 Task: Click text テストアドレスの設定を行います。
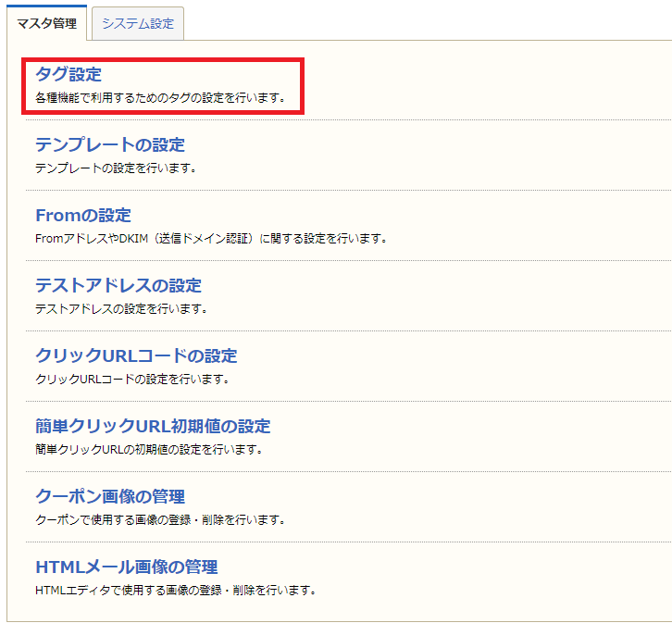pyautogui.click(x=121, y=308)
